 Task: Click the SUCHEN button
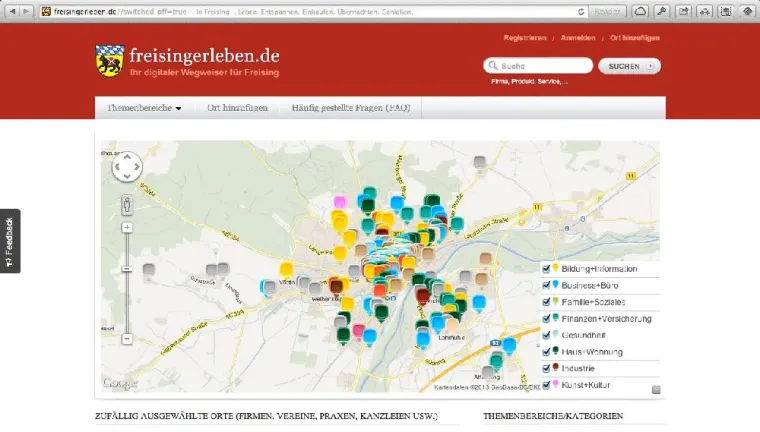pos(629,66)
